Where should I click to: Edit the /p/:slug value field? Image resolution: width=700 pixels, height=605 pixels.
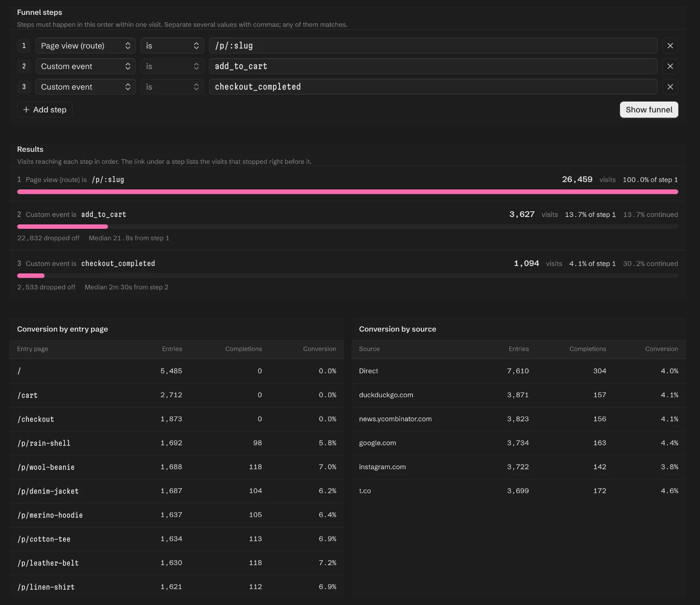coord(433,45)
